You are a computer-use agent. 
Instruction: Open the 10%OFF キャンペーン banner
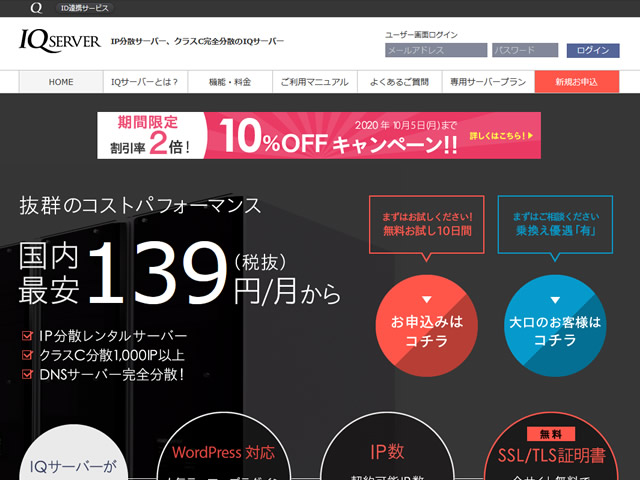[319, 136]
